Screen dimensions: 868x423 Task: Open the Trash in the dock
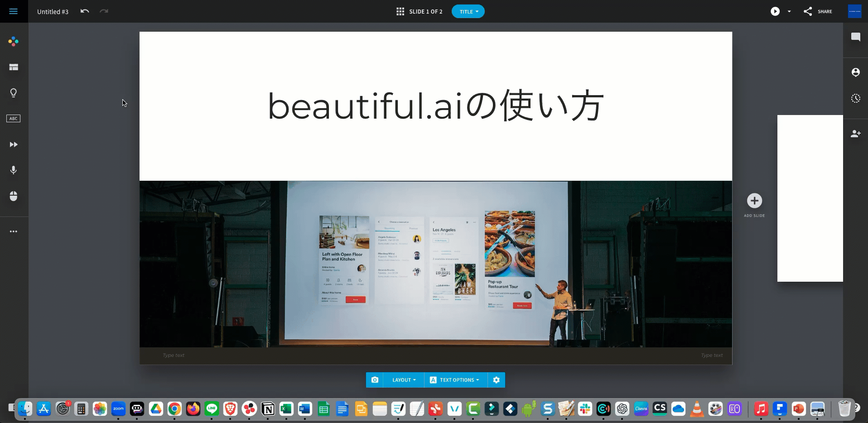tap(844, 409)
